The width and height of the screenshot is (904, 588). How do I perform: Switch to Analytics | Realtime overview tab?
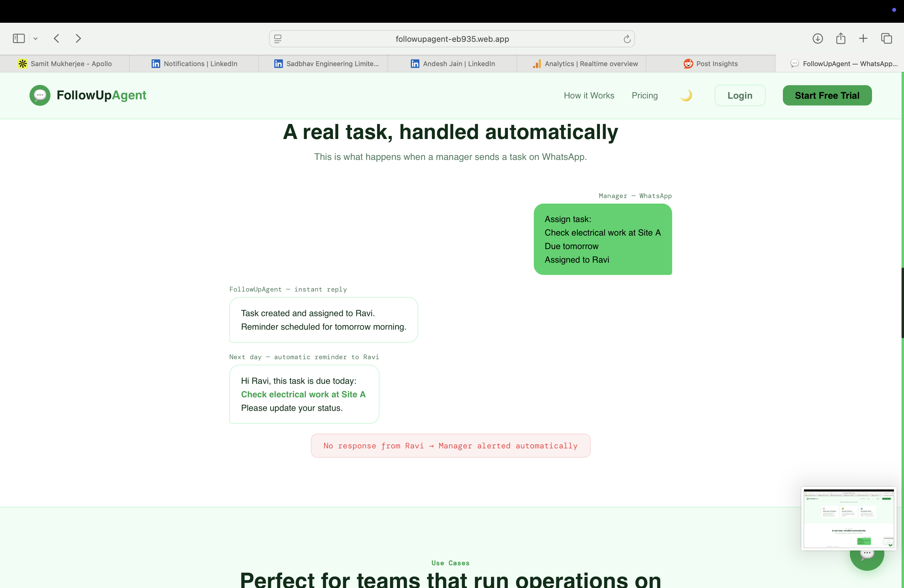point(581,64)
